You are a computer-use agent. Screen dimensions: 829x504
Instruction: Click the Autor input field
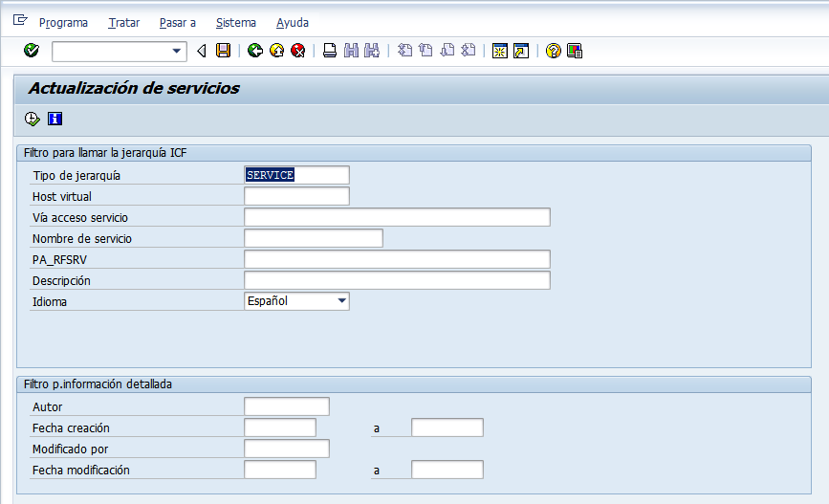(x=286, y=406)
